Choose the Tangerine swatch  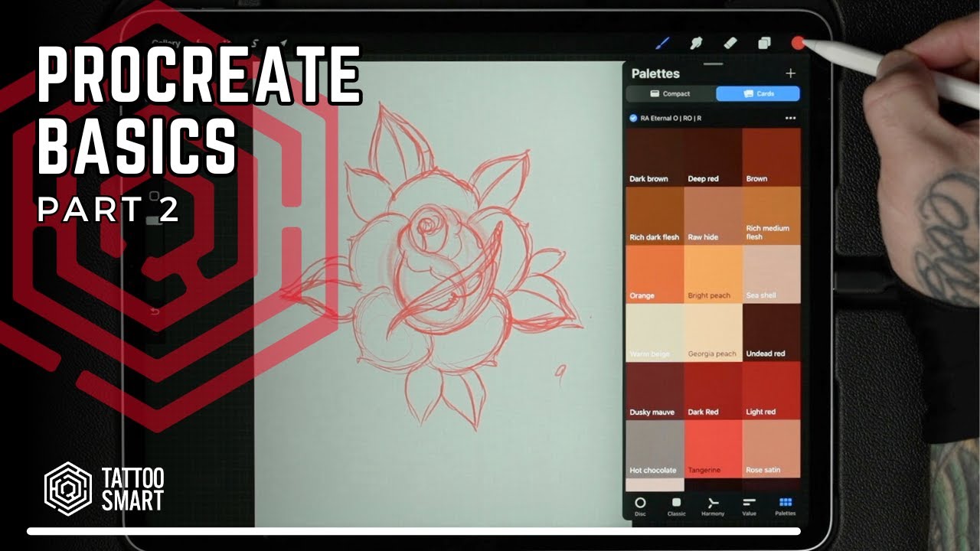[713, 448]
